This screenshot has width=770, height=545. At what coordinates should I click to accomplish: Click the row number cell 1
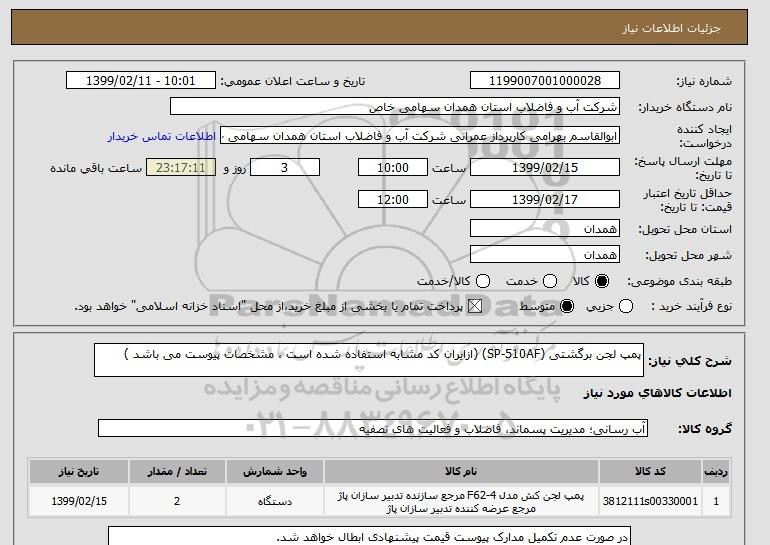point(716,501)
